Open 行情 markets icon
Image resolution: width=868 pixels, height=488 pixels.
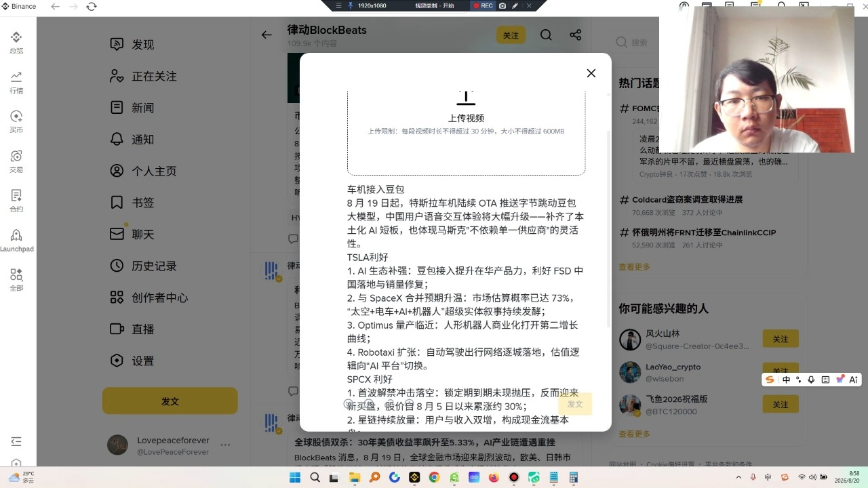(x=16, y=82)
